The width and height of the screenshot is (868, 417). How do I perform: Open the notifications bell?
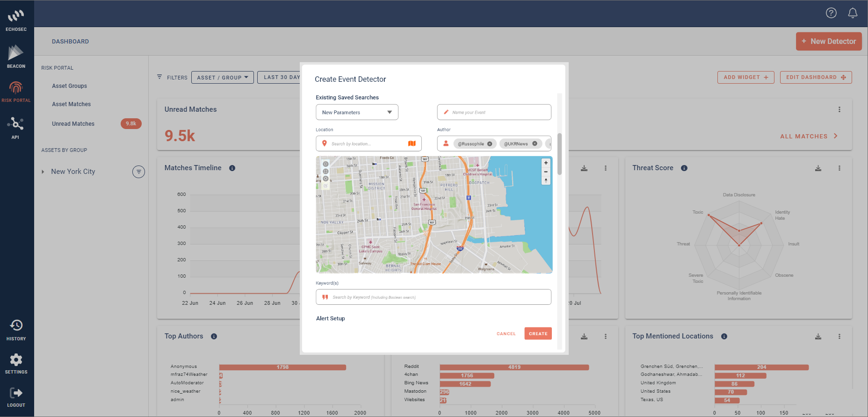(853, 13)
